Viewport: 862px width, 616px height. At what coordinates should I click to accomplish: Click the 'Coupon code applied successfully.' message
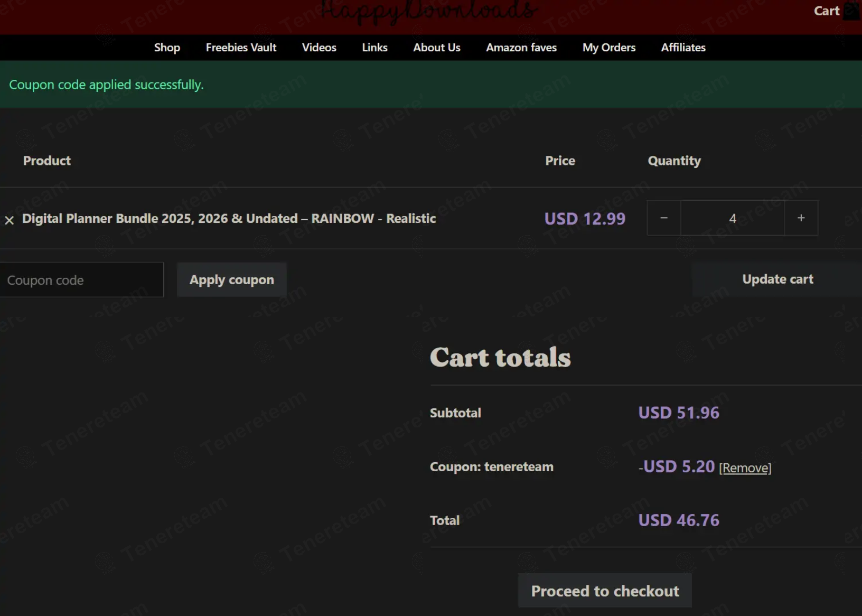click(106, 85)
